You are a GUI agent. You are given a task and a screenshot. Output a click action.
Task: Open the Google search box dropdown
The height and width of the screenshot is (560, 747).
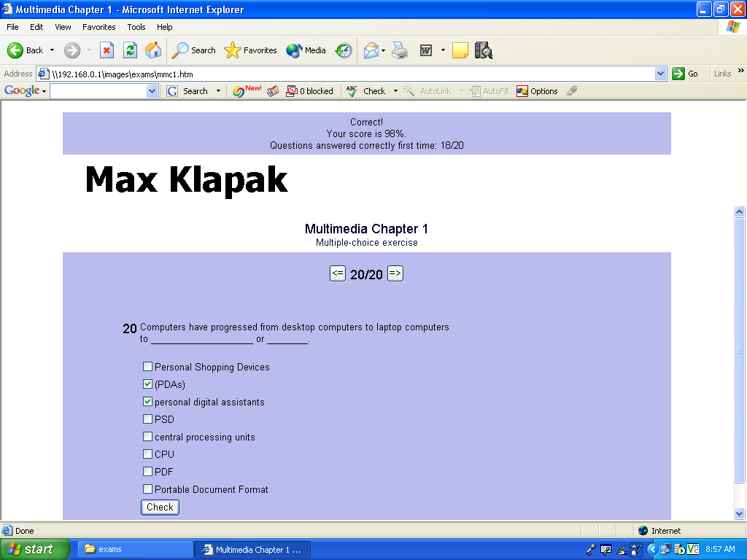tap(152, 91)
